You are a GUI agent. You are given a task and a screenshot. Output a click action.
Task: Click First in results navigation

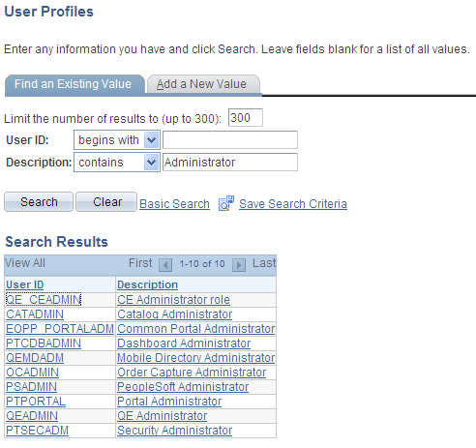(140, 263)
